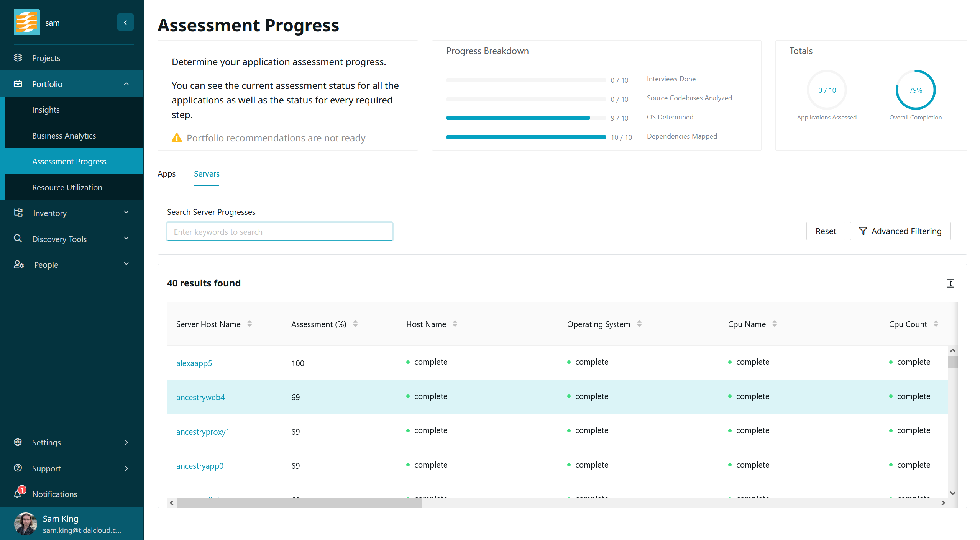Viewport: 980px width, 540px height.
Task: Sort the Assessment (%) column
Action: coord(355,324)
